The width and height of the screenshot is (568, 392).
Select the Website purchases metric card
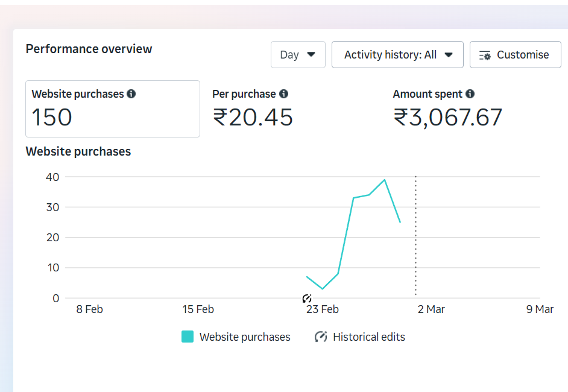[x=113, y=109]
